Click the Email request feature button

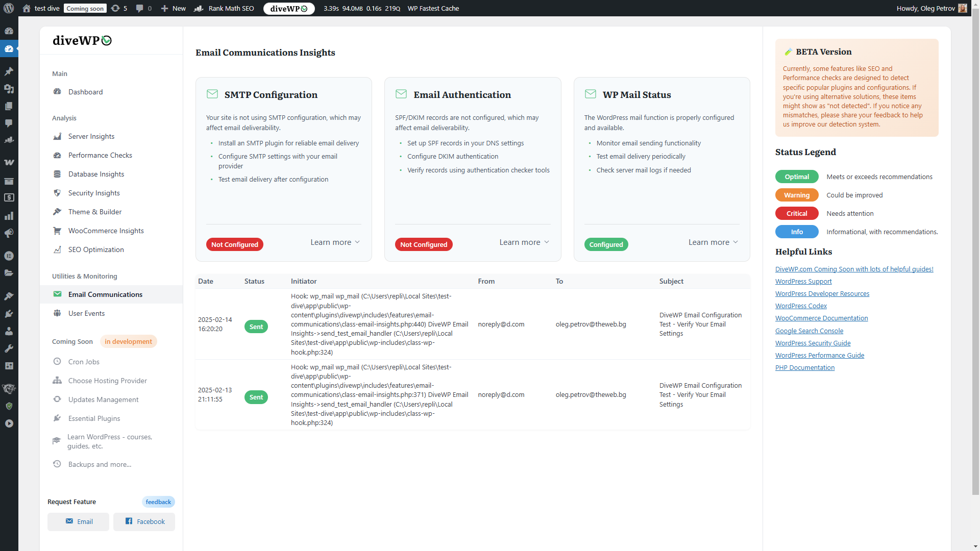click(x=78, y=521)
